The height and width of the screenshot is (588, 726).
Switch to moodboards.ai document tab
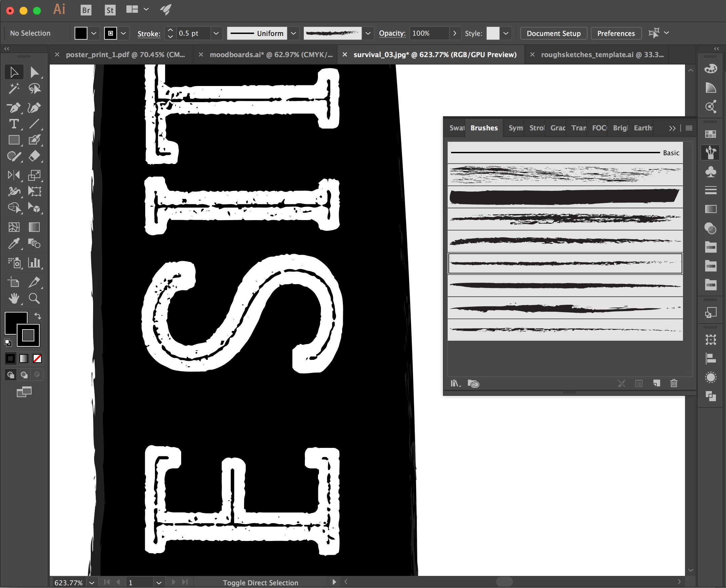tap(271, 54)
